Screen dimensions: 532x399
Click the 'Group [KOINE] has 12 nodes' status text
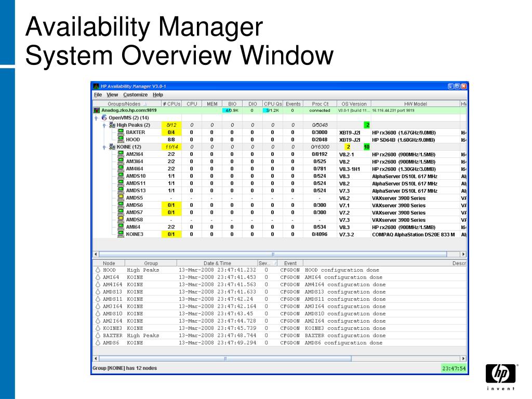(x=125, y=368)
